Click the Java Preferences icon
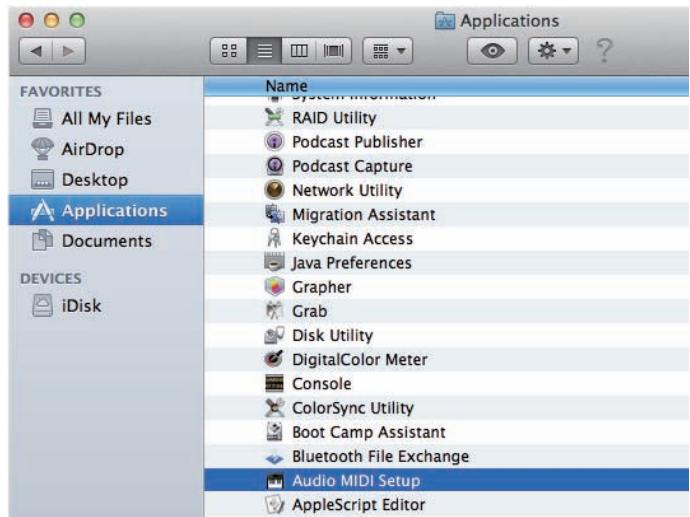Viewport: 690px width, 517px height. tap(274, 262)
